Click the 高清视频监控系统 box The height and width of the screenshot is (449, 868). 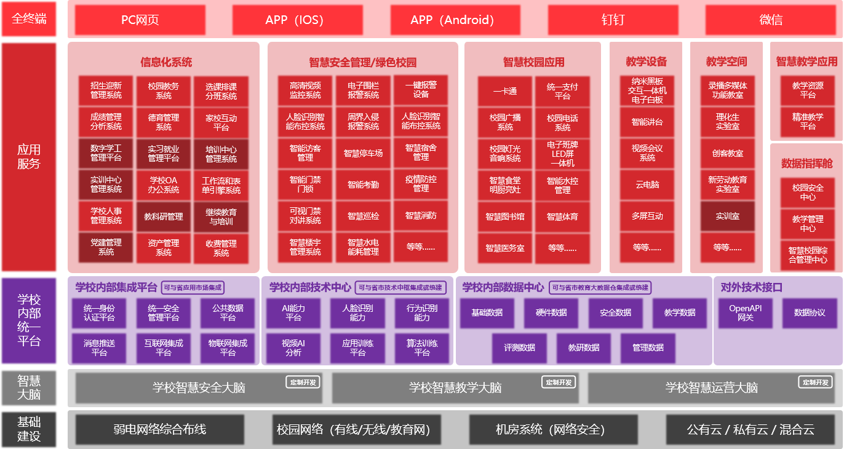305,90
